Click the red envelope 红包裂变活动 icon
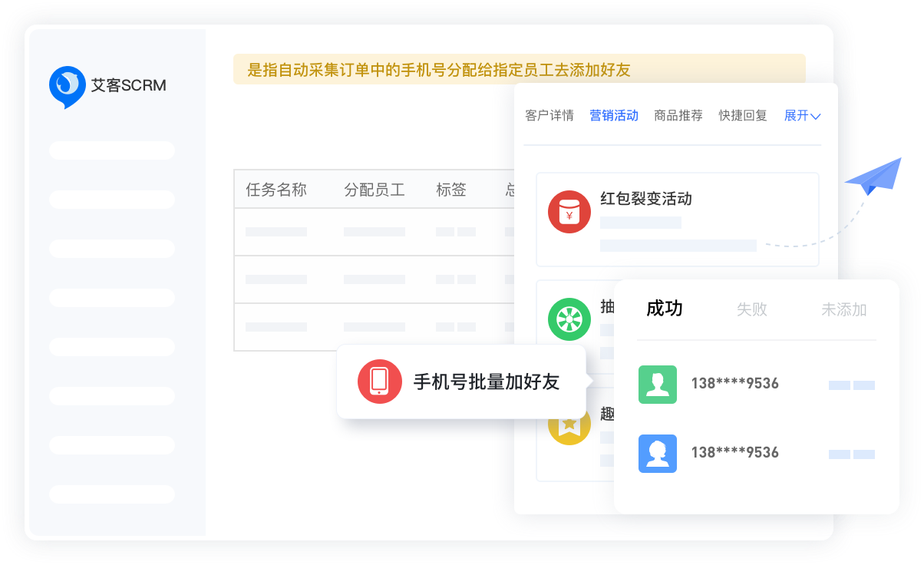The width and height of the screenshot is (924, 565). click(x=569, y=212)
